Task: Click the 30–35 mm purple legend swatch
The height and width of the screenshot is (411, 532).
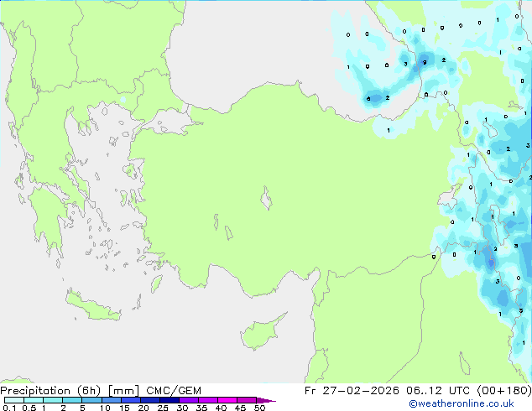Action: click(189, 400)
